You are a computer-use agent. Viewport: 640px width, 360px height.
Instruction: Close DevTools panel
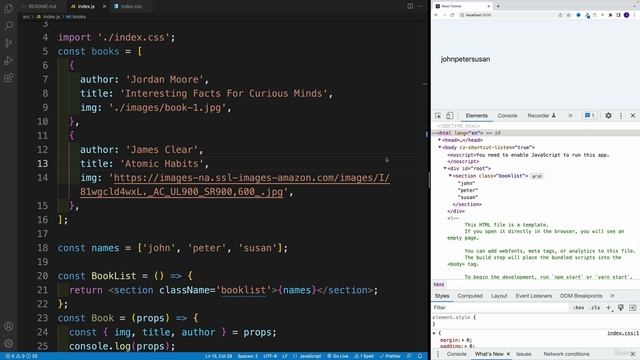(x=633, y=116)
